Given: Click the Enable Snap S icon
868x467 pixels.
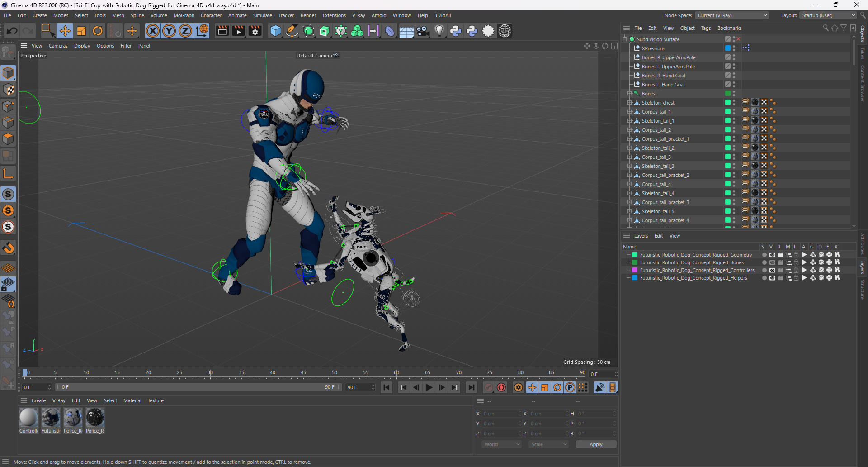Looking at the screenshot, I should tap(9, 194).
